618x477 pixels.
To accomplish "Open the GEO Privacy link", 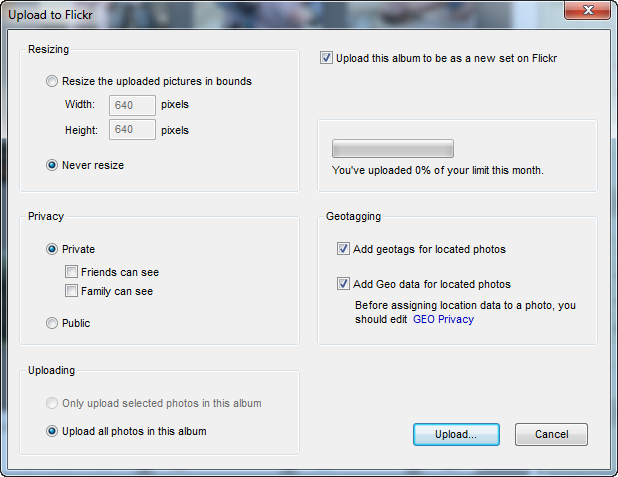I will [443, 320].
